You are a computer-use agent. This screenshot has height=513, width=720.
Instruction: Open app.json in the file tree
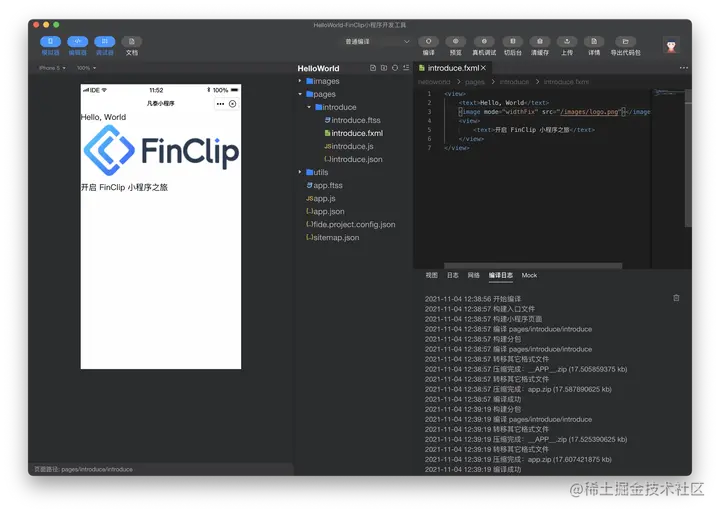pyautogui.click(x=325, y=211)
